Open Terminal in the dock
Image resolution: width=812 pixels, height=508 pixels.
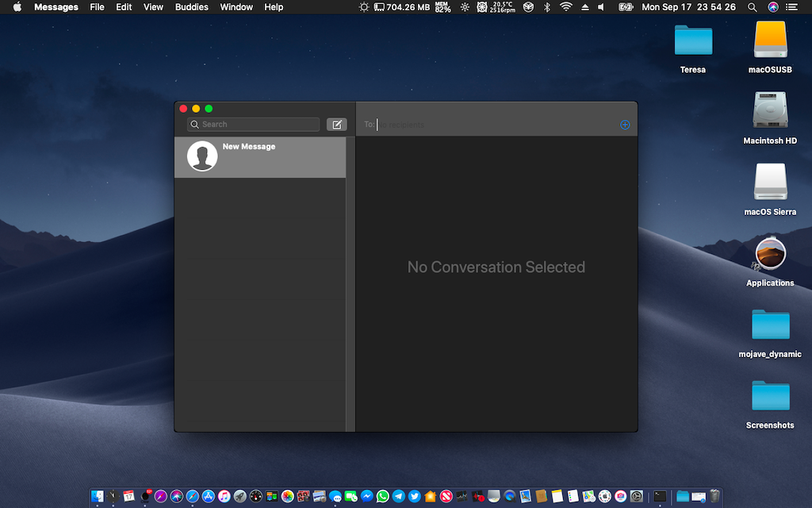tap(660, 496)
